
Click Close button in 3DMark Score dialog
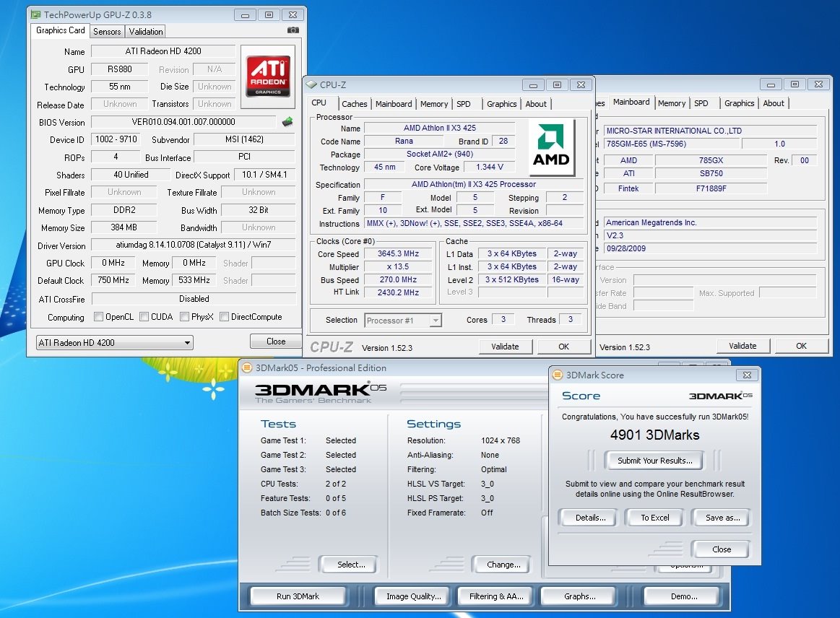[x=722, y=549]
